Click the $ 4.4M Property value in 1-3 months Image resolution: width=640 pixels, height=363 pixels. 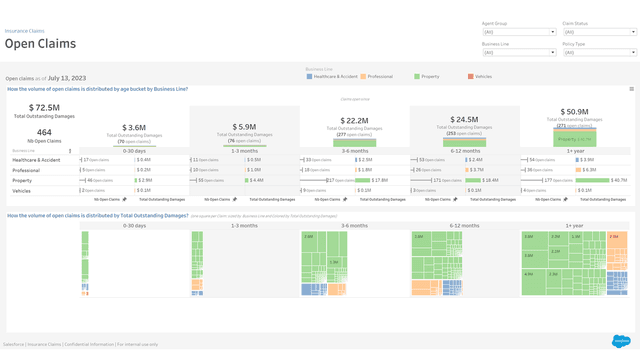point(256,180)
